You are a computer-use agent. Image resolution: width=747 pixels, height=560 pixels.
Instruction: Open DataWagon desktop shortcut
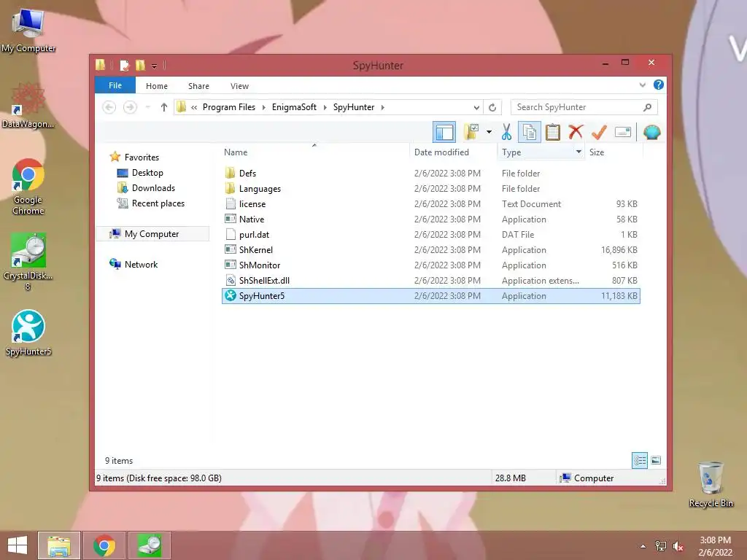(28, 106)
